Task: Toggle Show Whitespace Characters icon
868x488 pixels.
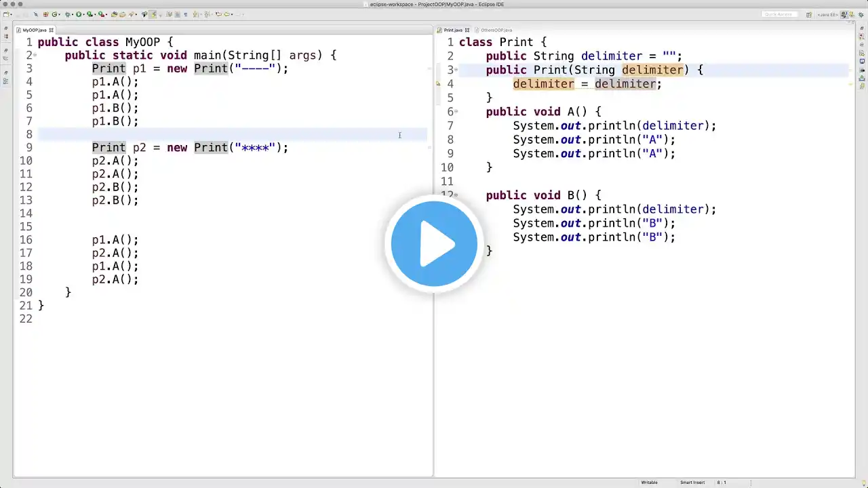Action: coord(186,14)
